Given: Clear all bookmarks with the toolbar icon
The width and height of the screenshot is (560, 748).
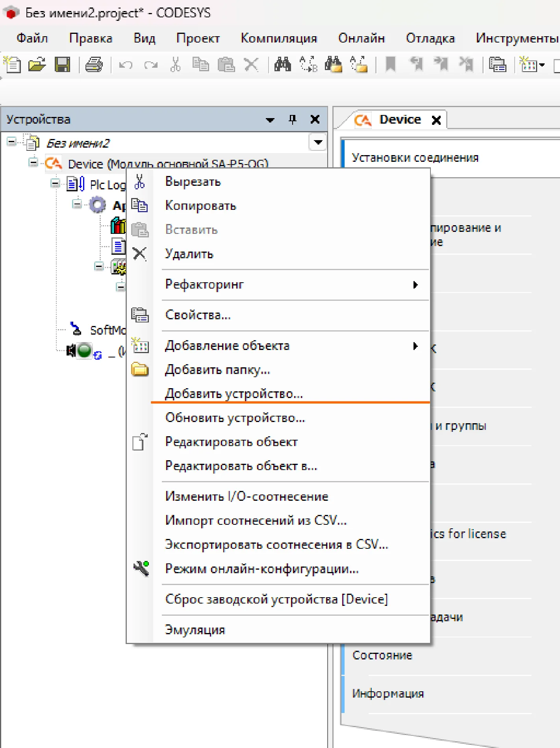Looking at the screenshot, I should pos(466,64).
